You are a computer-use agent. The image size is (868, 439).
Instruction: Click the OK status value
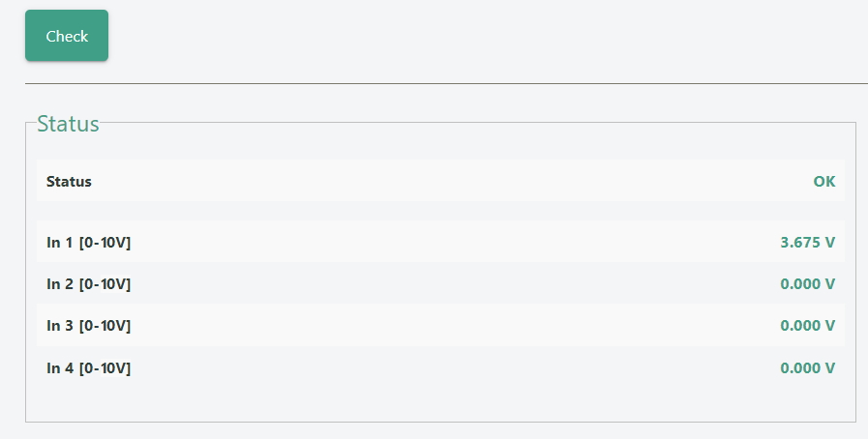click(823, 182)
